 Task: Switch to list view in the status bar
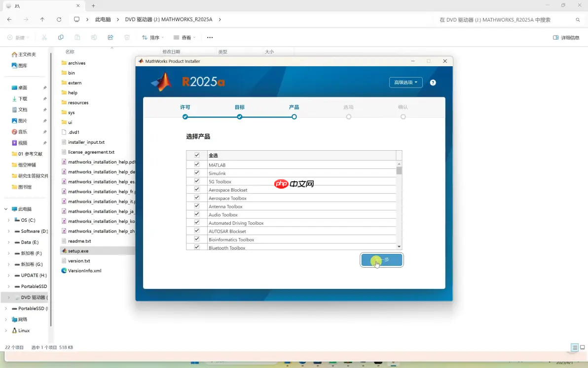pos(574,347)
